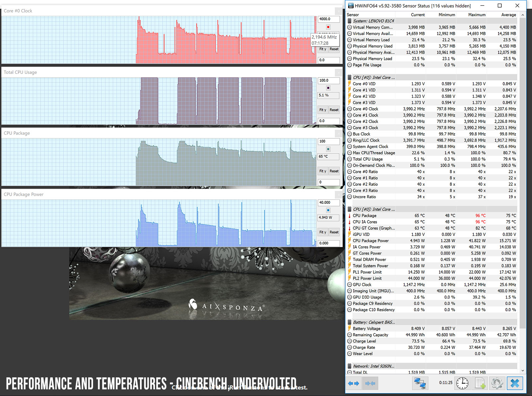Click the clock reset-timer icon in HWiNFO toolbar
The height and width of the screenshot is (396, 532).
(x=462, y=383)
